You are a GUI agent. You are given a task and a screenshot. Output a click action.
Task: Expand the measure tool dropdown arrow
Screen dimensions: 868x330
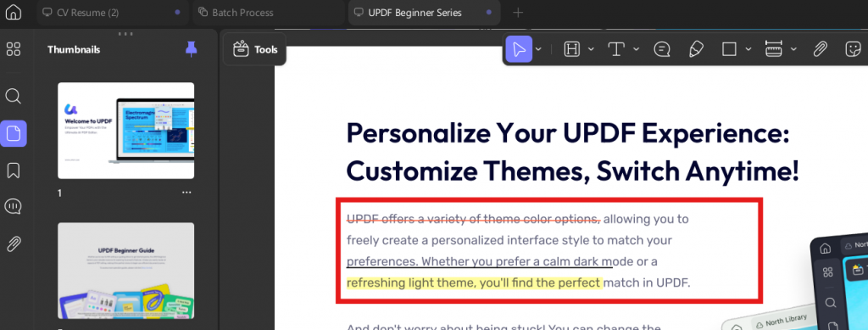point(793,49)
